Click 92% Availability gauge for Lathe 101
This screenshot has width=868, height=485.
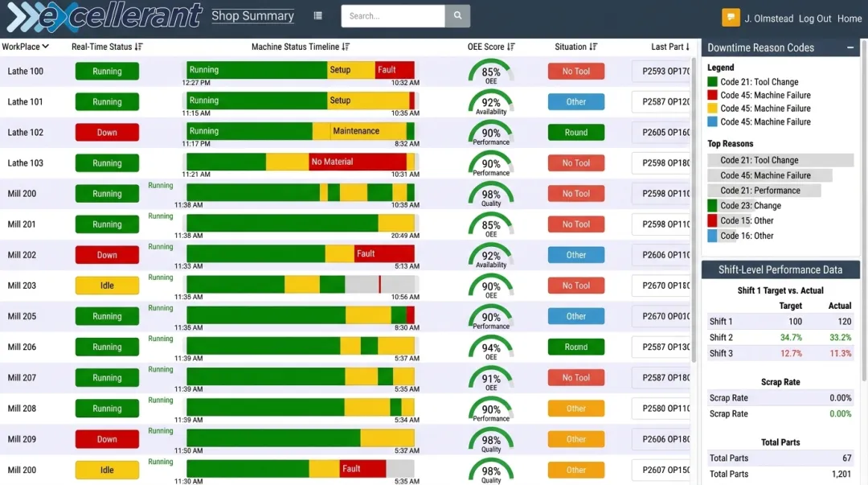[x=490, y=103]
